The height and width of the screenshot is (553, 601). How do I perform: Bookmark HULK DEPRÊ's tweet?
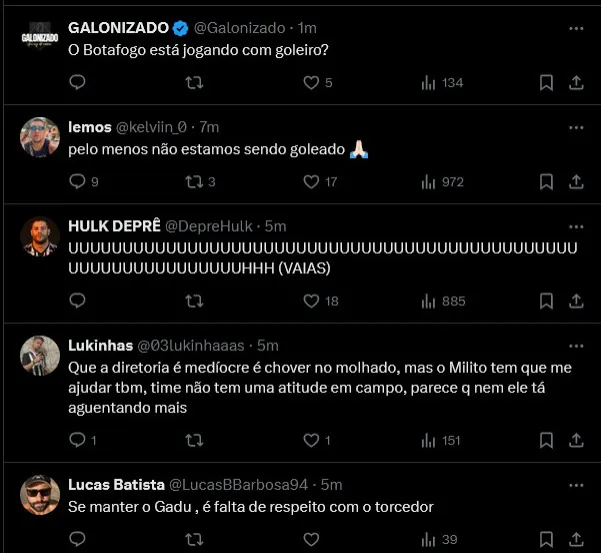tap(546, 301)
